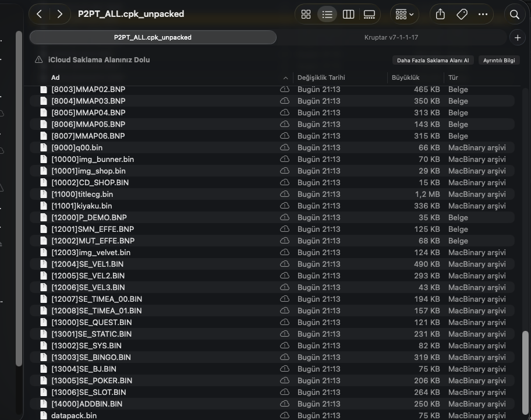Open the more actions ellipsis menu
Viewport: 531px width, 420px height.
pos(483,14)
